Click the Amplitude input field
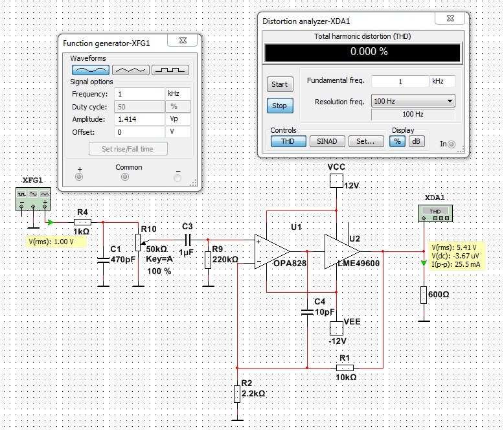This screenshot has height=432, width=504. pyautogui.click(x=139, y=119)
